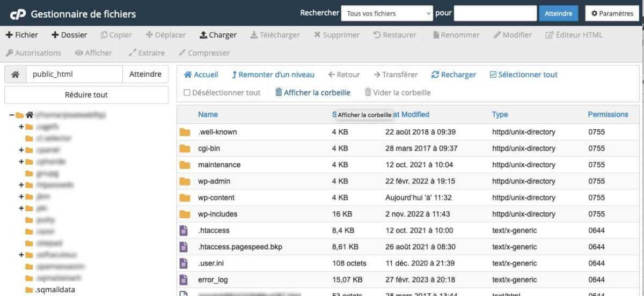Reload listing with Recharger
Image resolution: width=644 pixels, height=296 pixels.
pyautogui.click(x=453, y=75)
